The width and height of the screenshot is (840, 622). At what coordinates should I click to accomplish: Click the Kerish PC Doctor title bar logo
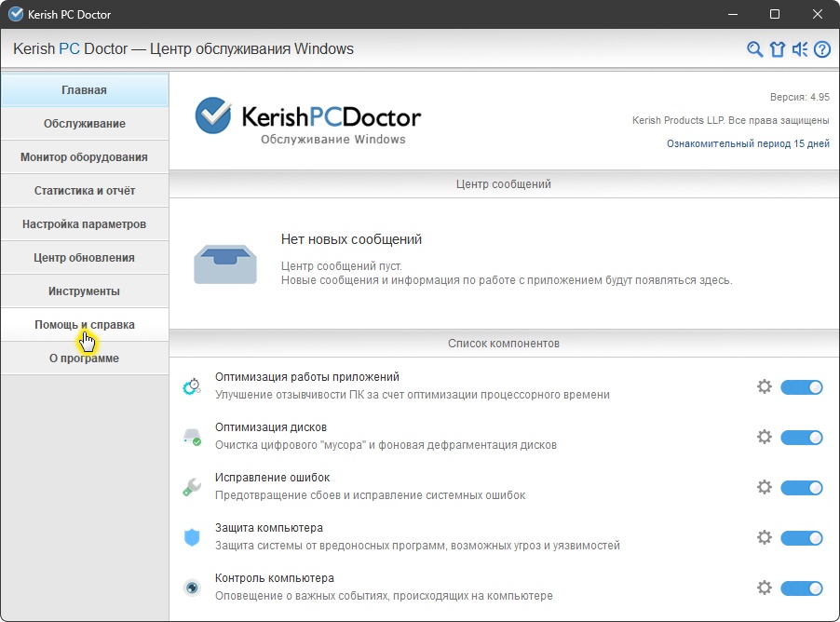click(x=16, y=15)
